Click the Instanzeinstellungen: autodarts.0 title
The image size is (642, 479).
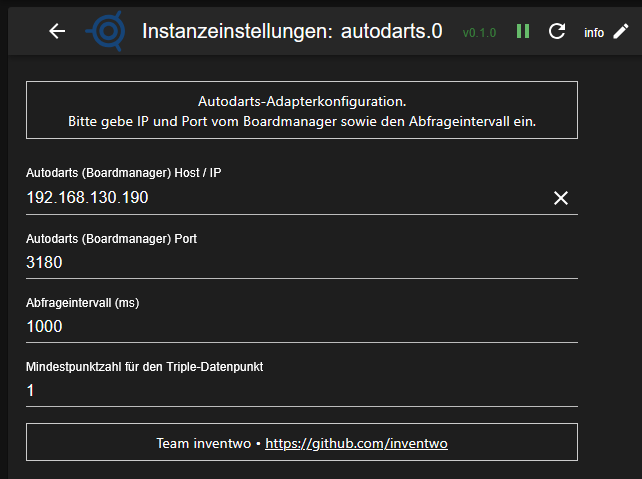coord(292,31)
